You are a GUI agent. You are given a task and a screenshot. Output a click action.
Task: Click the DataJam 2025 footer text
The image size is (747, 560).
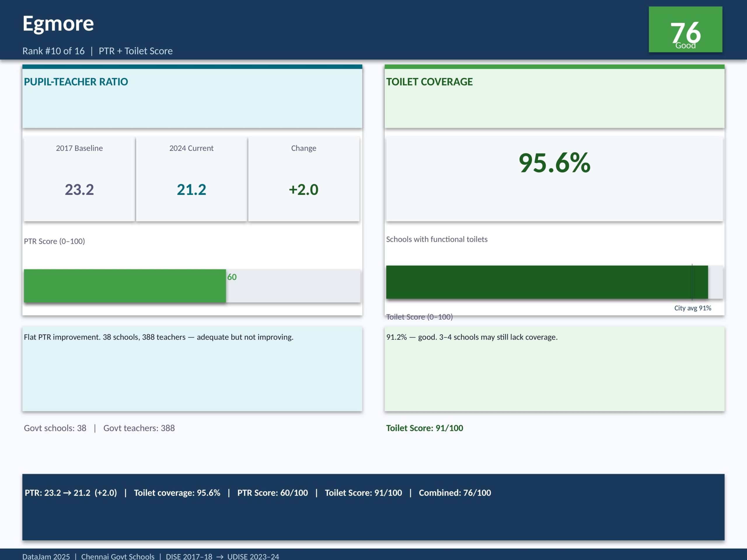[46, 556]
